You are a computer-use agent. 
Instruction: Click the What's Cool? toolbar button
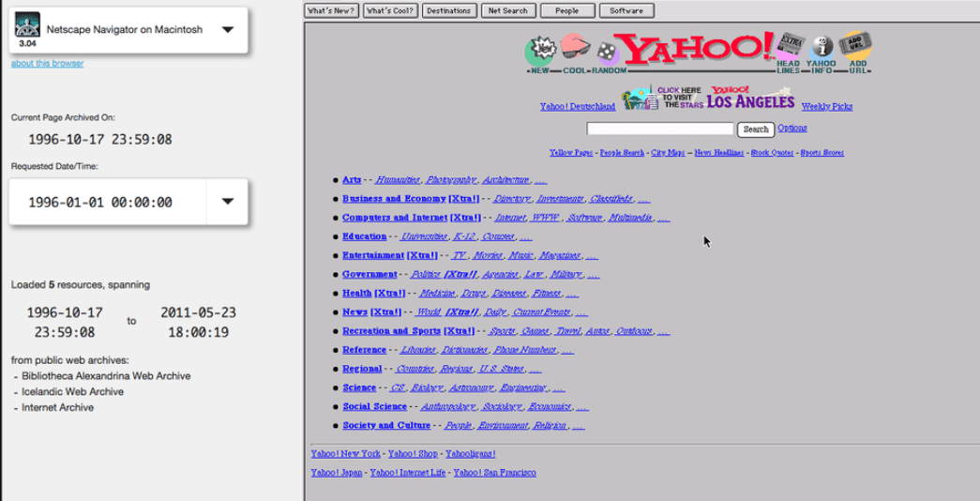[391, 10]
